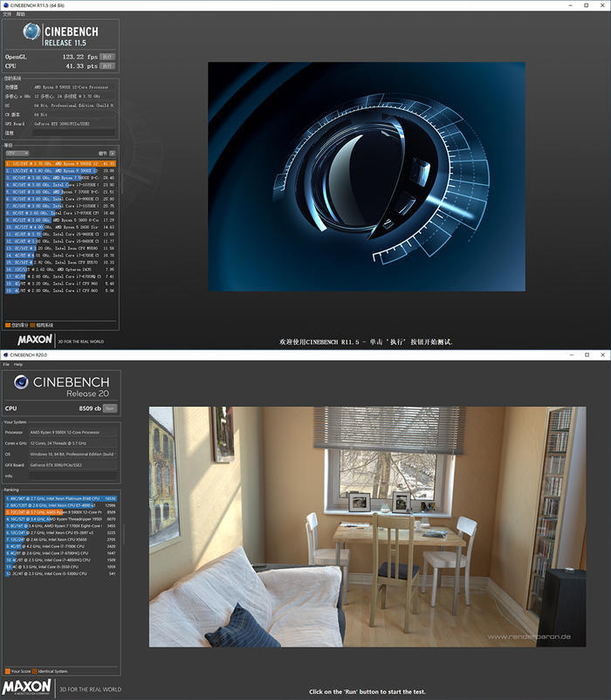Select rank 17 Intel Core i7-6700HQ row in R11.5
This screenshot has width=611, height=700.
pos(60,277)
